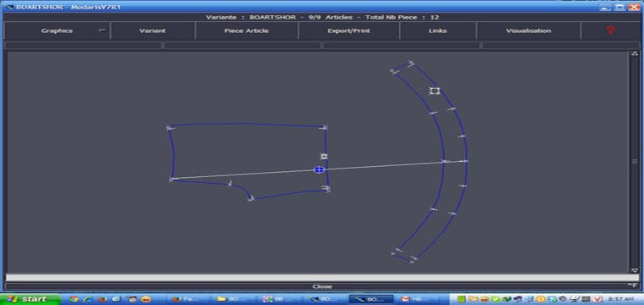Image resolution: width=644 pixels, height=305 pixels.
Task: Open the Graphics menu
Action: (x=57, y=30)
